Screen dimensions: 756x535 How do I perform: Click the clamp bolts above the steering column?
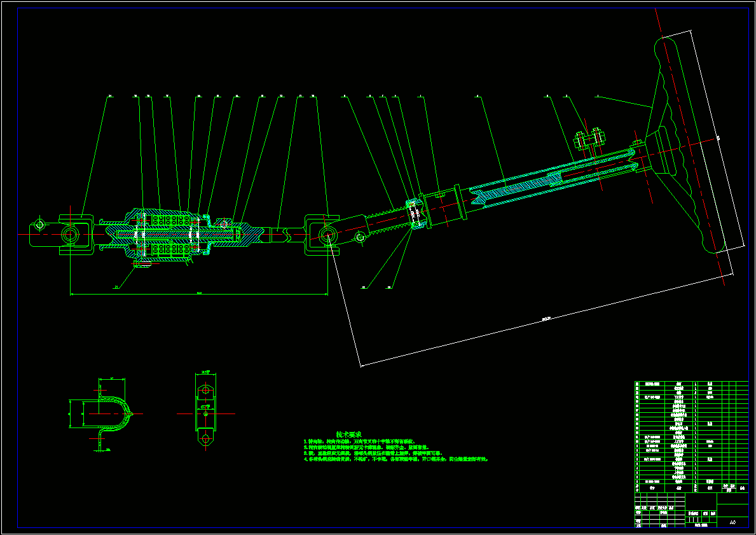coord(589,140)
